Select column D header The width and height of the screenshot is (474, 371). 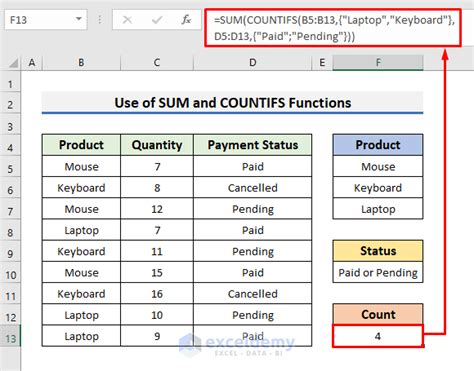pyautogui.click(x=252, y=63)
